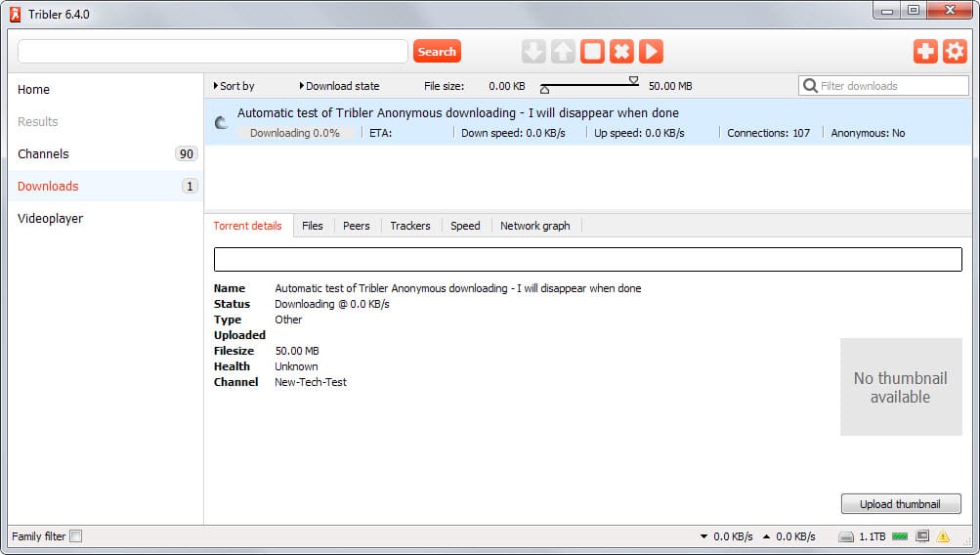Click the Status value Downloading @ 0.0 KB/s
The image size is (980, 555).
(332, 304)
